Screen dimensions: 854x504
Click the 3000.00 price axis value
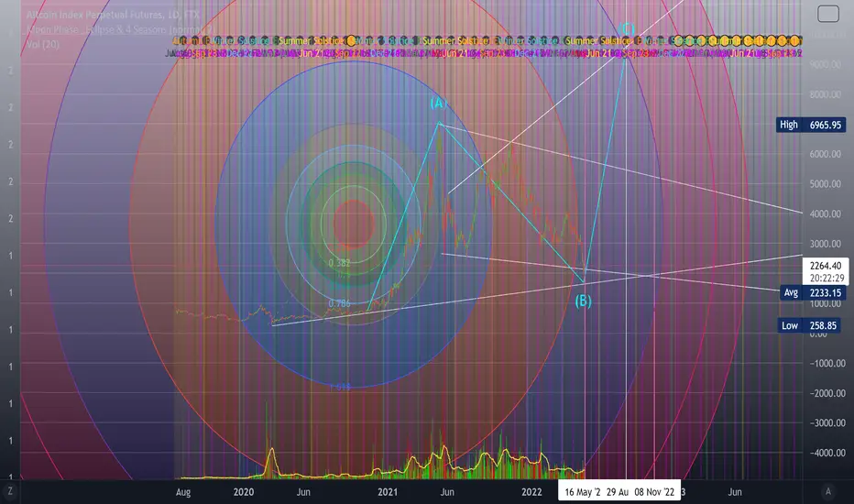coord(825,244)
